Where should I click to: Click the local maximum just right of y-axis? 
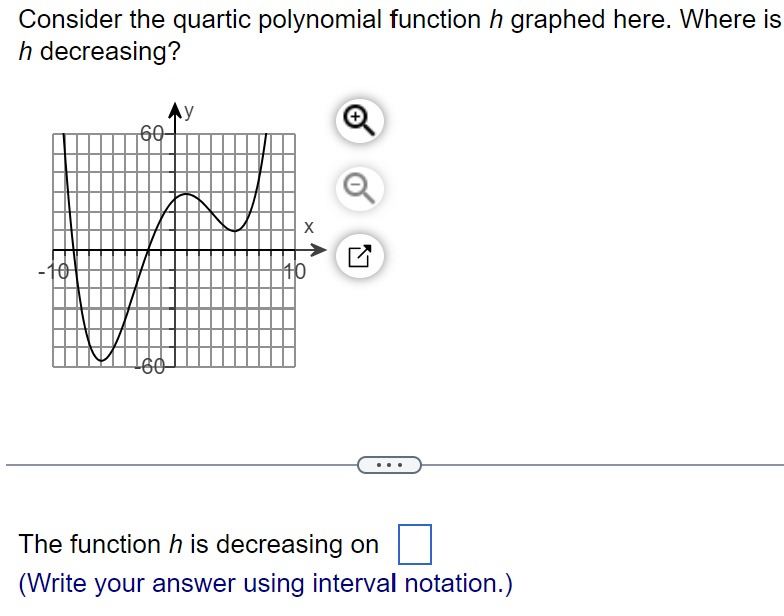point(186,194)
